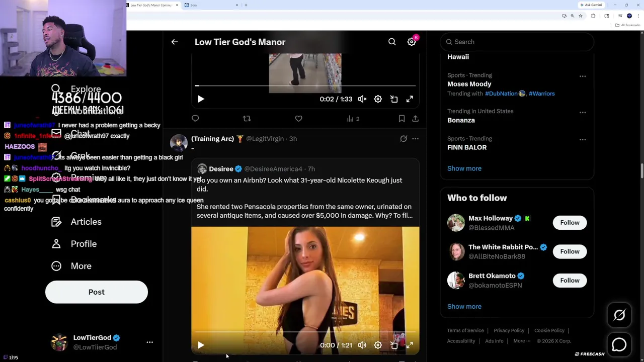Open Profile in left navigation
Screen dimensions: 644x362
click(x=73, y=244)
